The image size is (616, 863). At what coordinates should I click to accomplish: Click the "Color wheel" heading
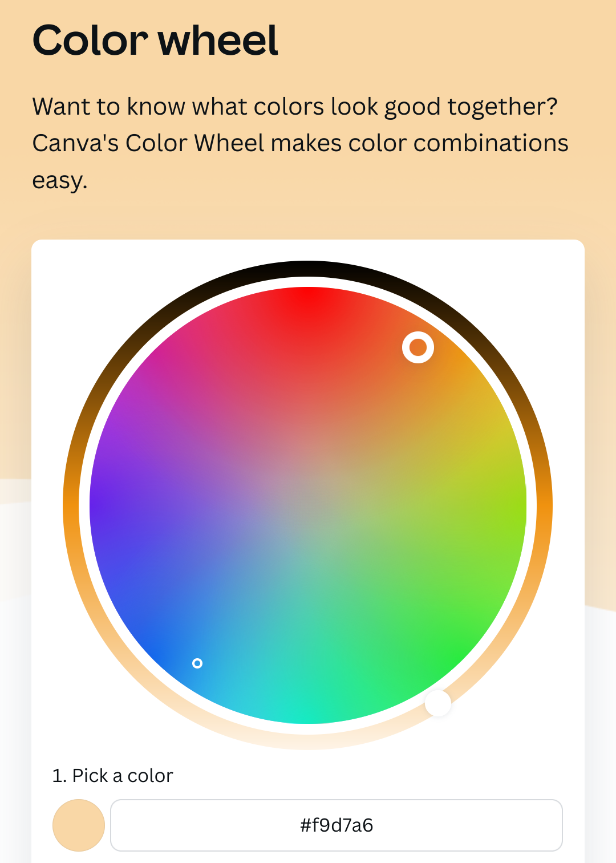click(x=155, y=40)
